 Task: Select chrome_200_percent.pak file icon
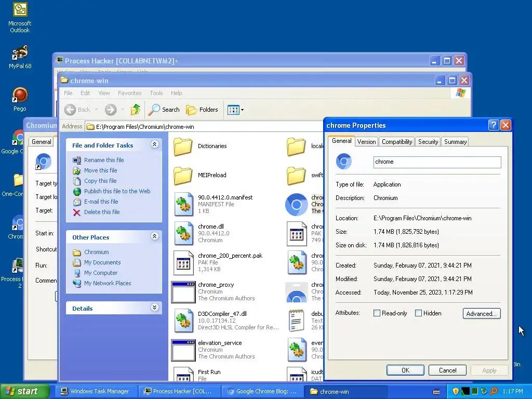pyautogui.click(x=183, y=262)
